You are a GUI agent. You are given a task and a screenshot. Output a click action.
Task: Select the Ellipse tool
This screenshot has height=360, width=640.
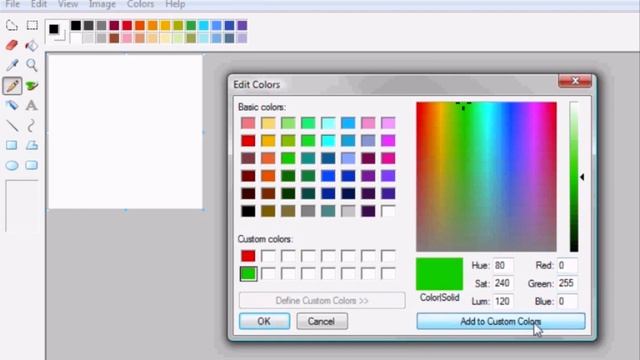(x=12, y=165)
